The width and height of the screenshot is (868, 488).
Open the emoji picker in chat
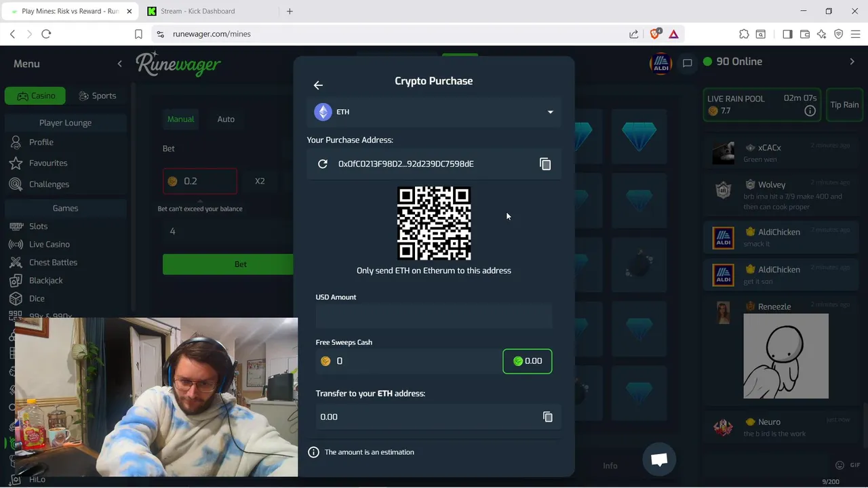[840, 465]
